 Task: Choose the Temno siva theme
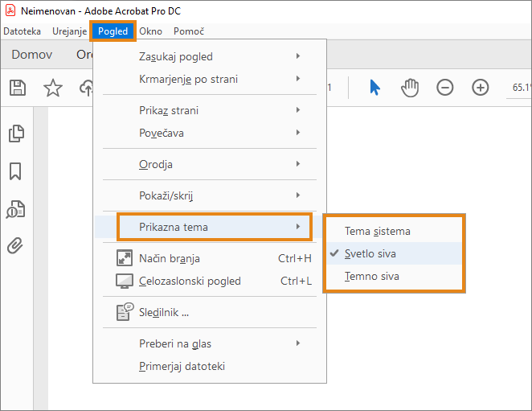tap(372, 276)
